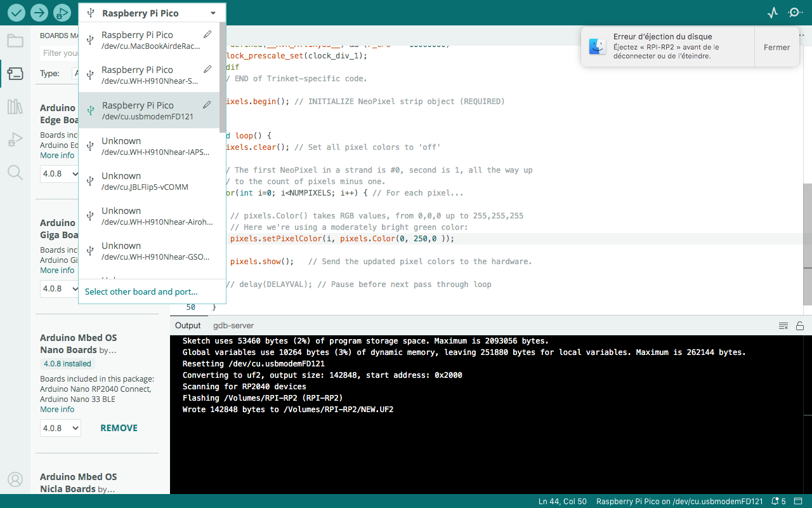Click the Verify checkmark button

[x=17, y=12]
